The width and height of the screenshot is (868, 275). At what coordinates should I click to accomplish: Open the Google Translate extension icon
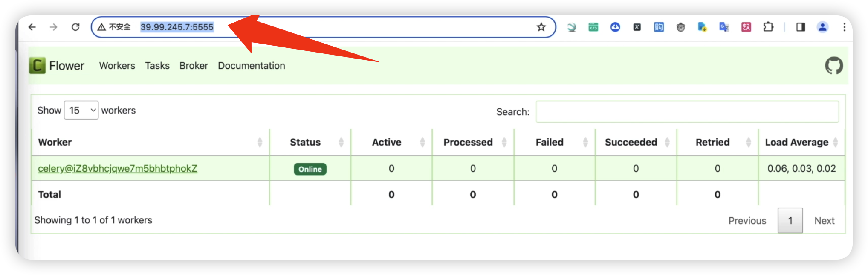(724, 27)
